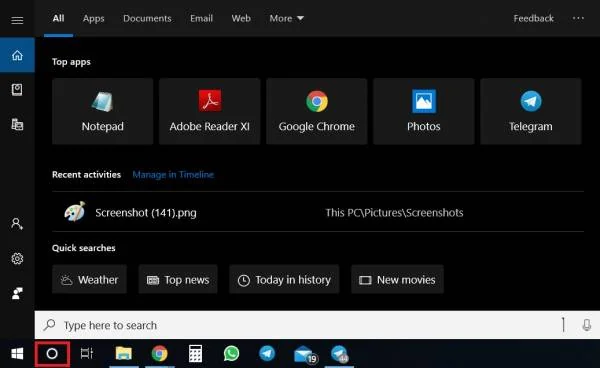This screenshot has width=600, height=368.
Task: Launch Notepad from Top apps
Action: [x=103, y=111]
